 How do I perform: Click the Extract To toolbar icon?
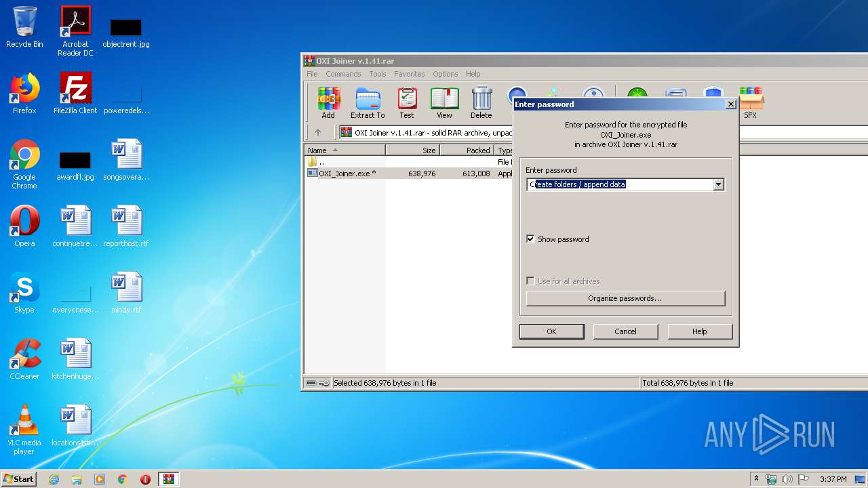pyautogui.click(x=368, y=103)
